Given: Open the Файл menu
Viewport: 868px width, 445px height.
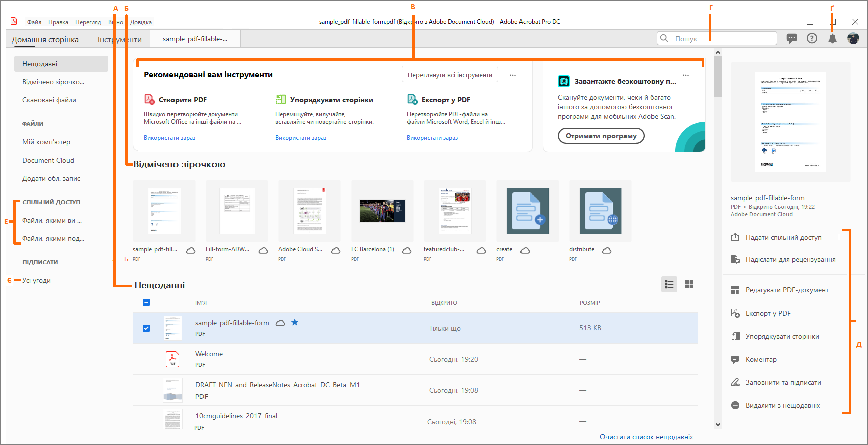Looking at the screenshot, I should point(34,22).
